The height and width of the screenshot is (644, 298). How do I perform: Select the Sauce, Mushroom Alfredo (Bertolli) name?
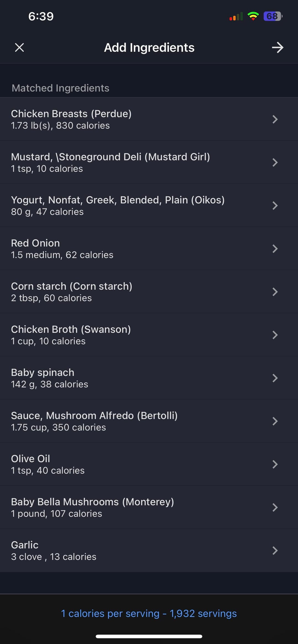pos(94,416)
